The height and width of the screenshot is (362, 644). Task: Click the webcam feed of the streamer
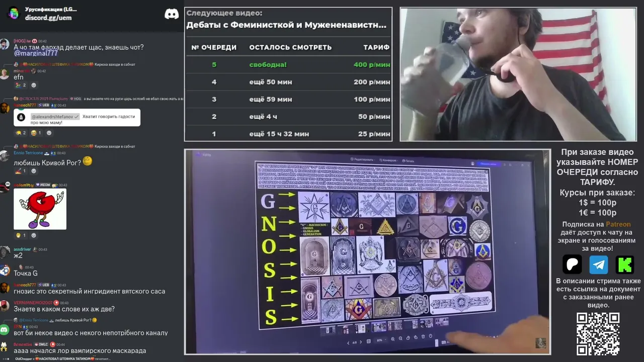coord(518,74)
